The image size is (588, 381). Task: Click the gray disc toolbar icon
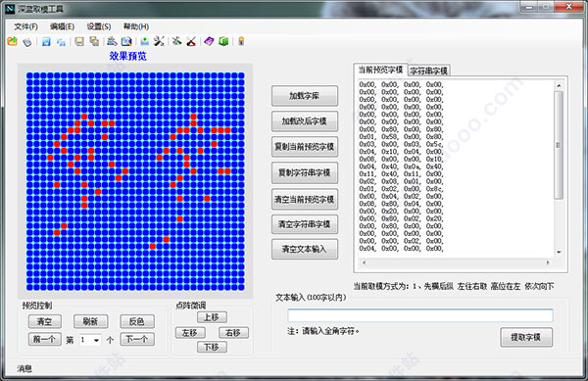point(27,41)
